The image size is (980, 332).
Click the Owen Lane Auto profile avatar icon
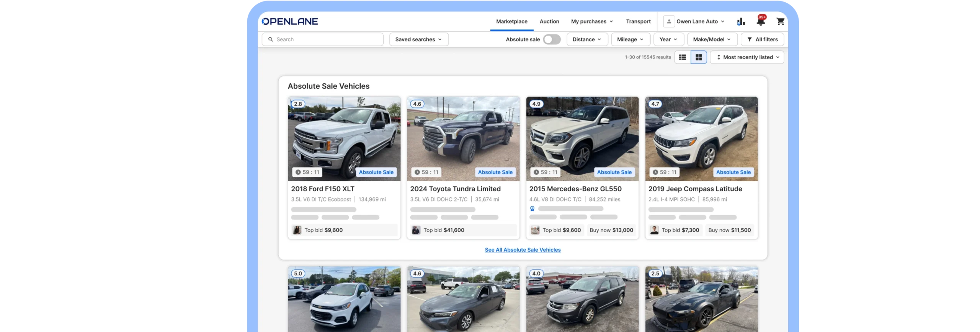[669, 21]
